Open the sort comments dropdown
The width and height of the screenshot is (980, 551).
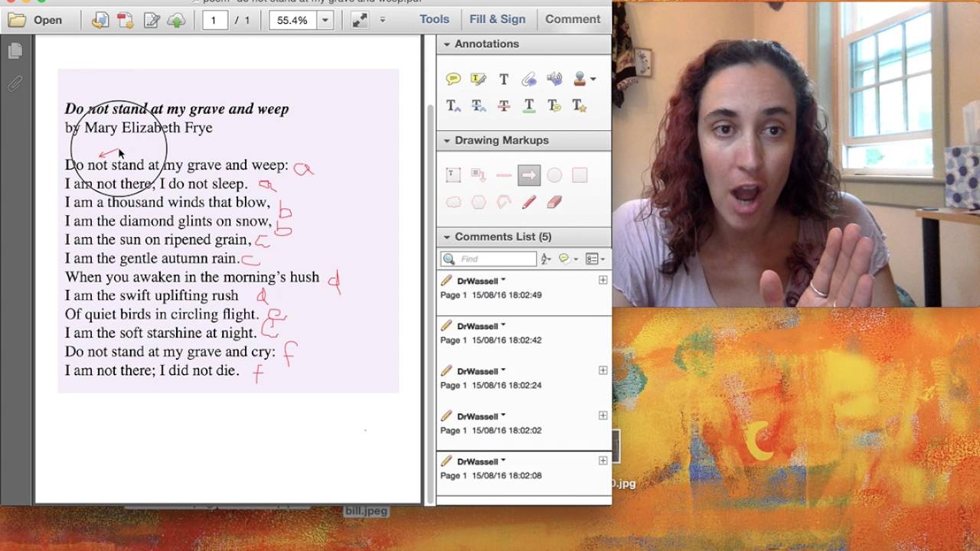(547, 259)
